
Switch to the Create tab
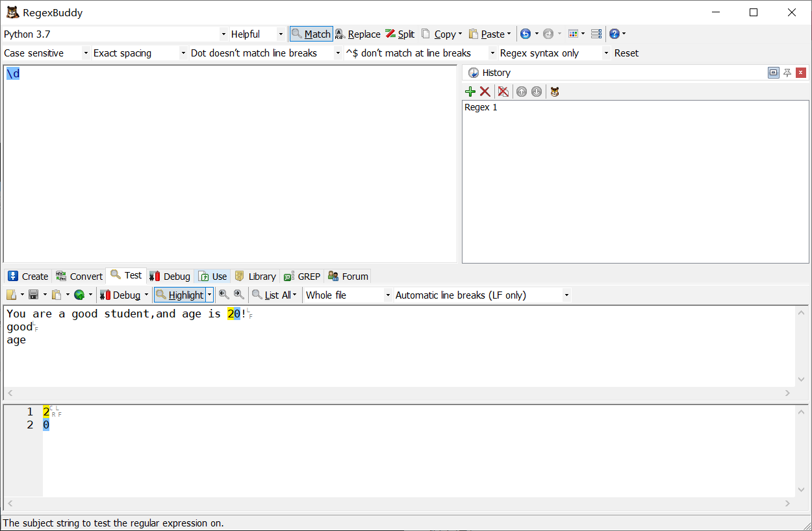coord(28,276)
